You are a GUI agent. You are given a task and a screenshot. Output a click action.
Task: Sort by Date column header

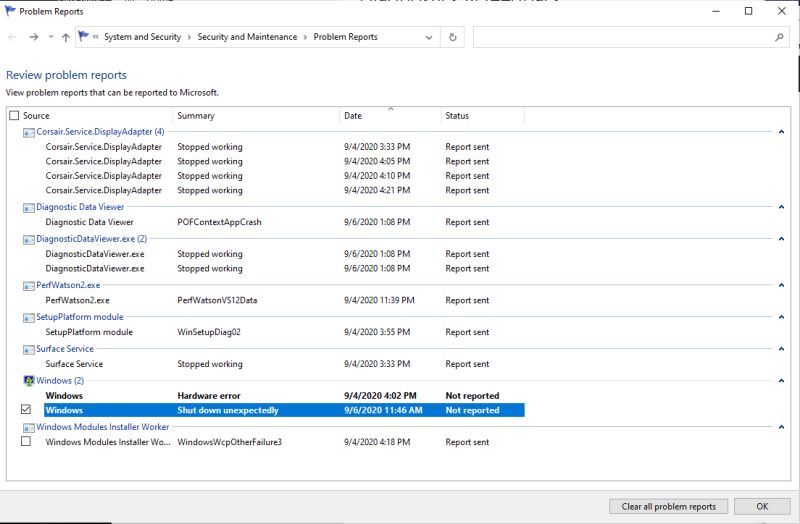point(353,116)
